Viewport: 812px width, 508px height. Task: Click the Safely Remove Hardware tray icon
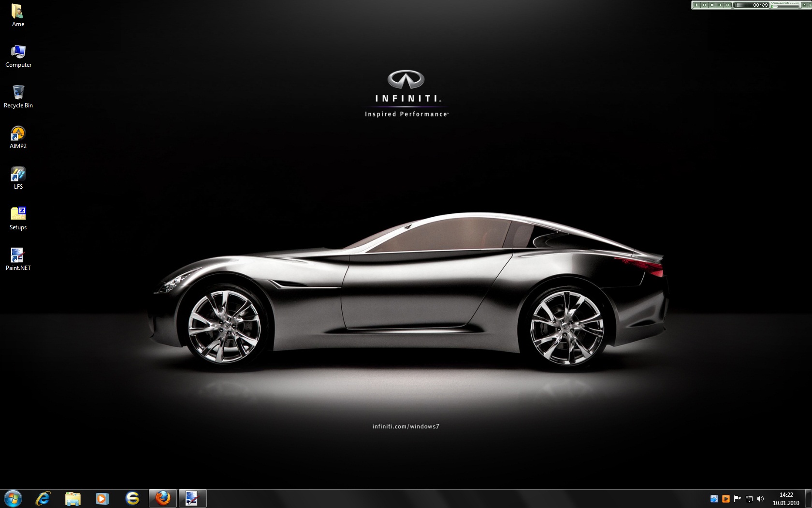(x=714, y=499)
